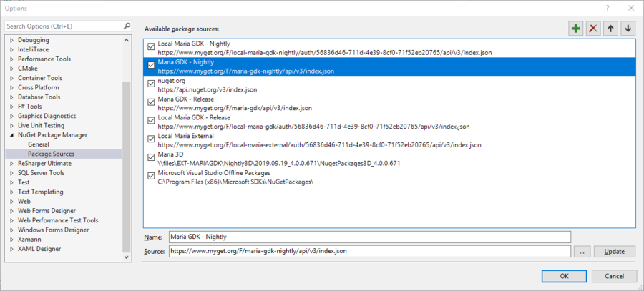Click the Source URL input field

(x=370, y=251)
